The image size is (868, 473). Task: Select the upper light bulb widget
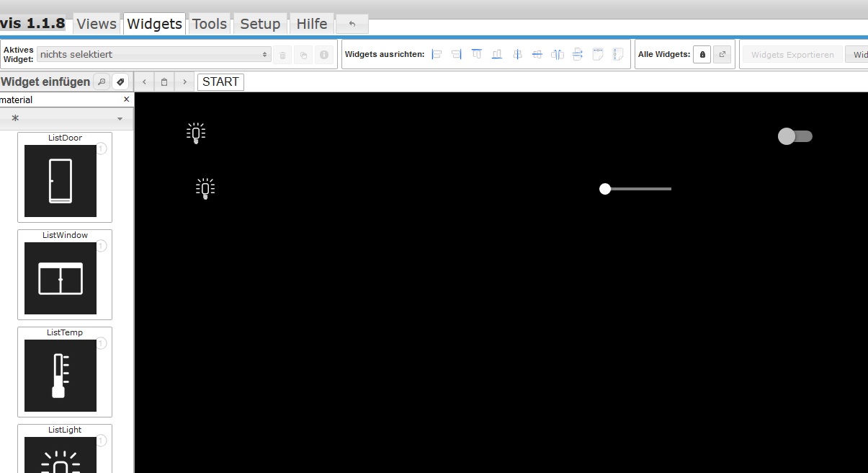click(196, 133)
